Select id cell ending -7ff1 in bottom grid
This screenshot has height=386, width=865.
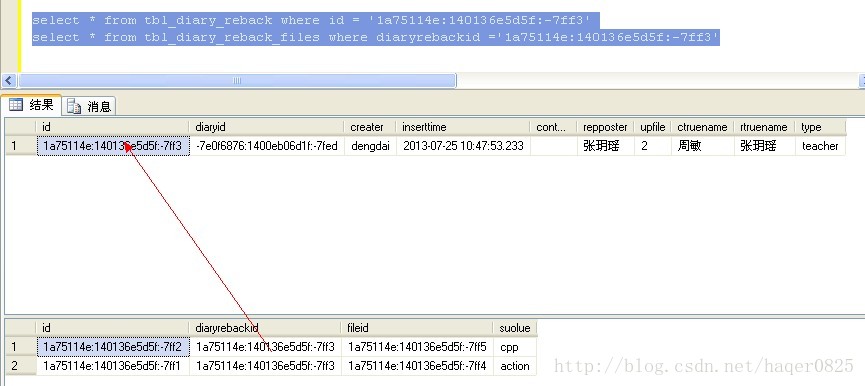[x=113, y=366]
